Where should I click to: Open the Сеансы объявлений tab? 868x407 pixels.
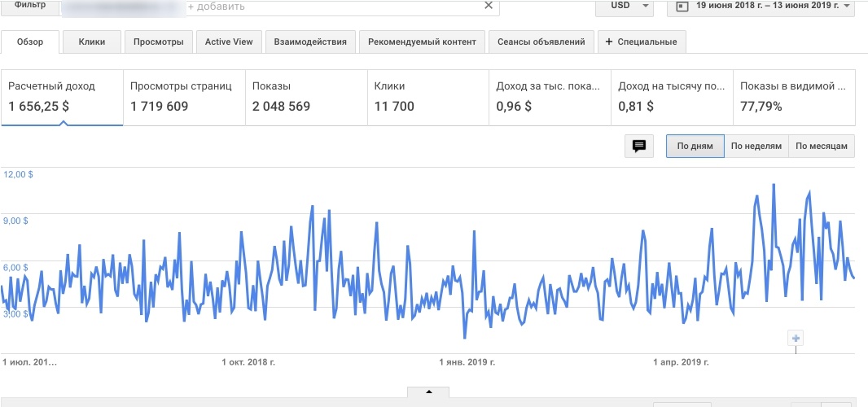click(541, 42)
